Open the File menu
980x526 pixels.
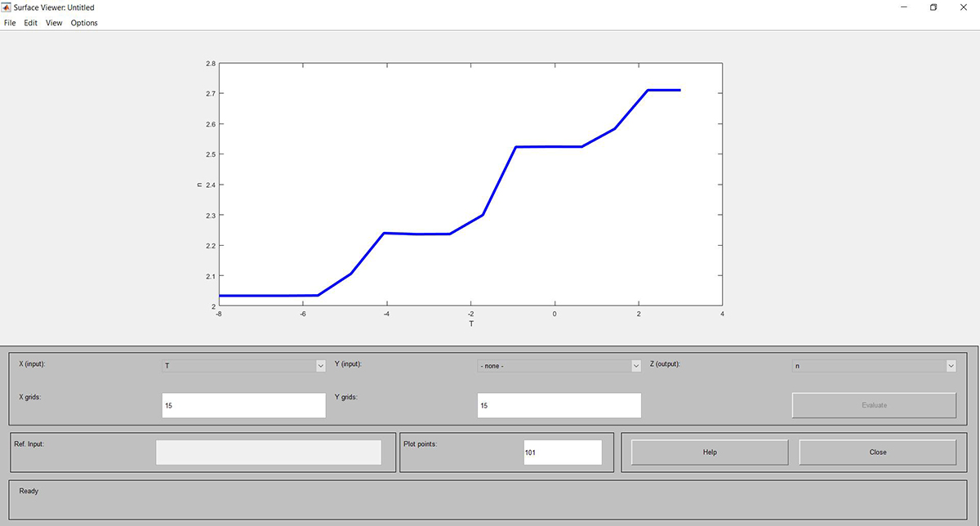(x=10, y=23)
